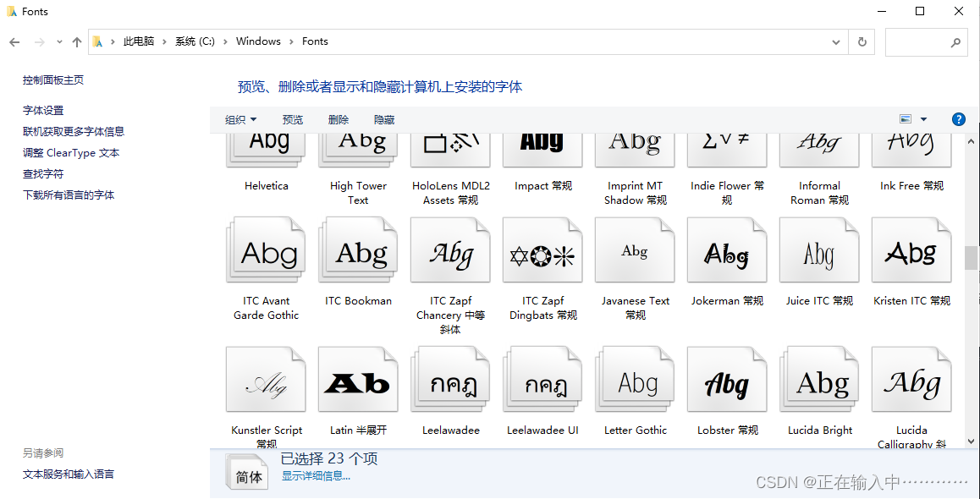Viewport: 980px width, 499px height.
Task: Select the Imprint MT Shadow font icon
Action: click(x=635, y=151)
